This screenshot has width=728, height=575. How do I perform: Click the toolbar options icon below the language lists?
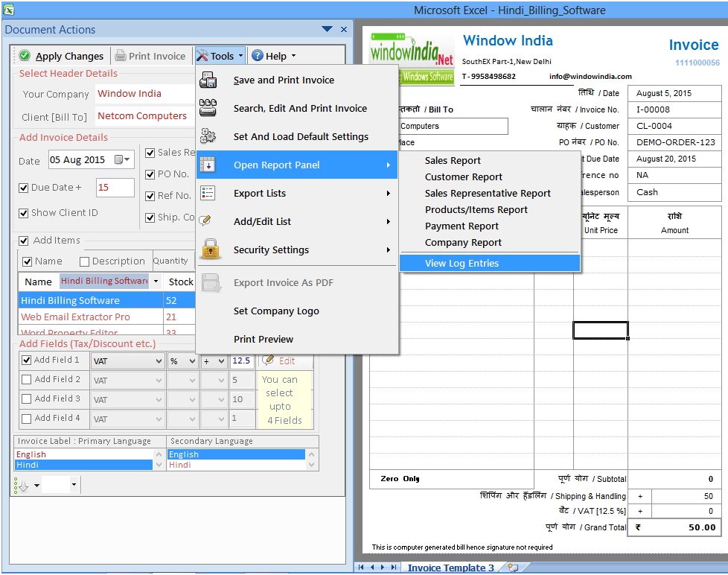tap(22, 486)
